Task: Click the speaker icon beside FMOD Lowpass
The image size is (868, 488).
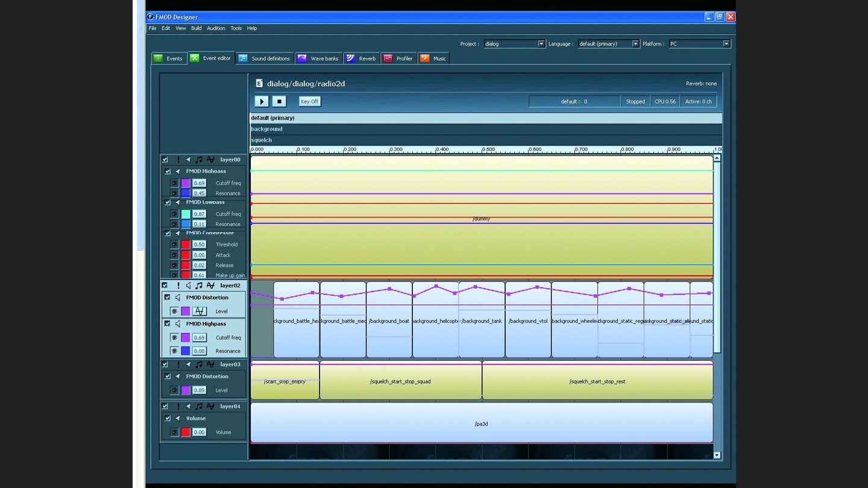Action: click(x=177, y=202)
